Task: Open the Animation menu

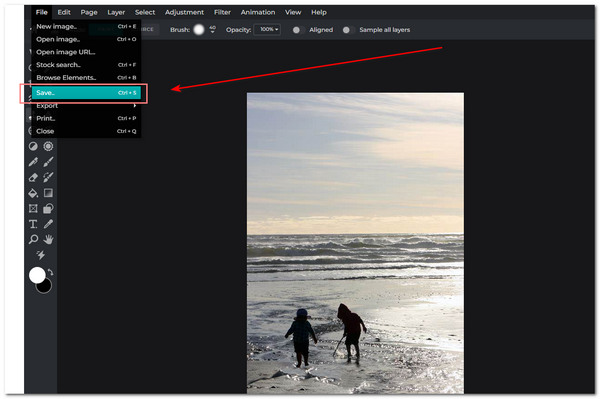Action: [258, 12]
